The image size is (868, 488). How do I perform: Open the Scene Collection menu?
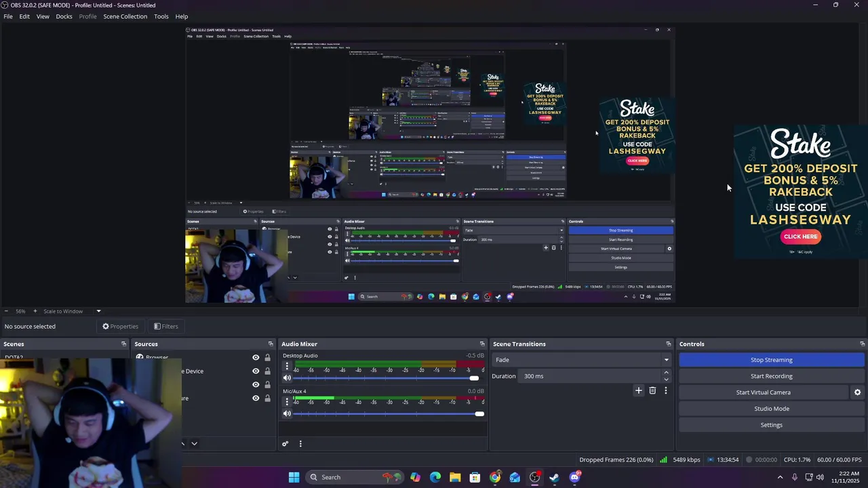(125, 16)
